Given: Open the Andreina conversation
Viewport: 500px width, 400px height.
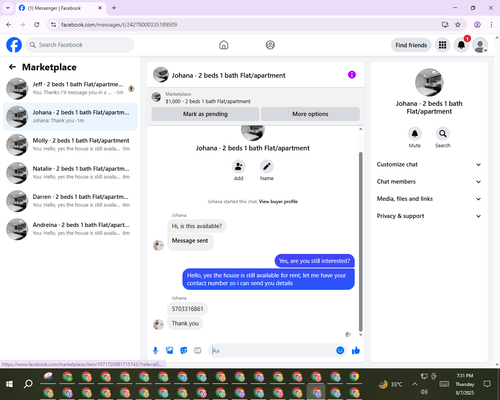Looking at the screenshot, I should [70, 229].
